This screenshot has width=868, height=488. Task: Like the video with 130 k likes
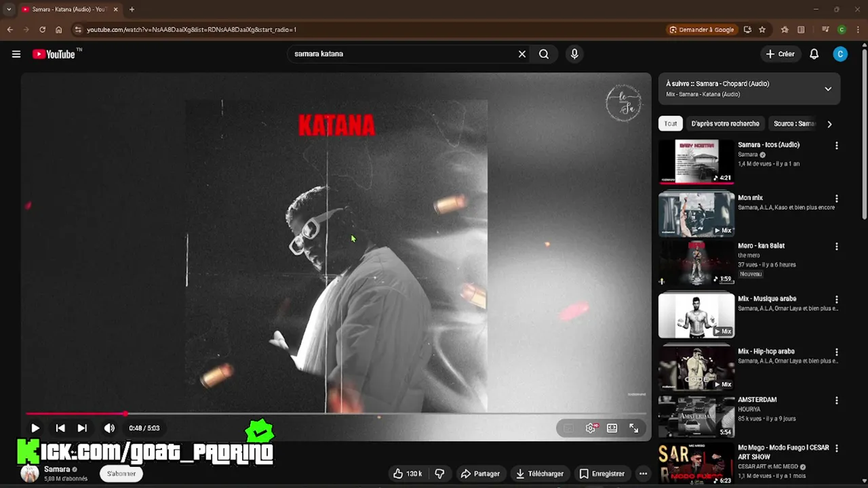click(x=407, y=474)
